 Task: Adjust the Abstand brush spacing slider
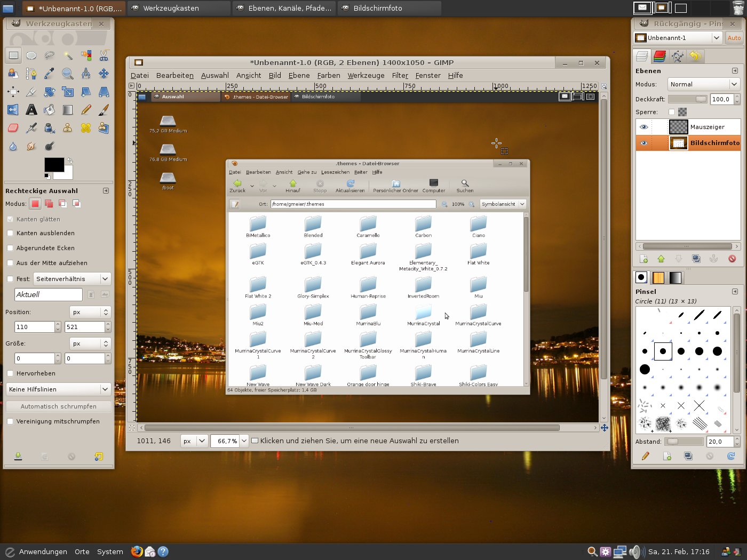pyautogui.click(x=685, y=442)
